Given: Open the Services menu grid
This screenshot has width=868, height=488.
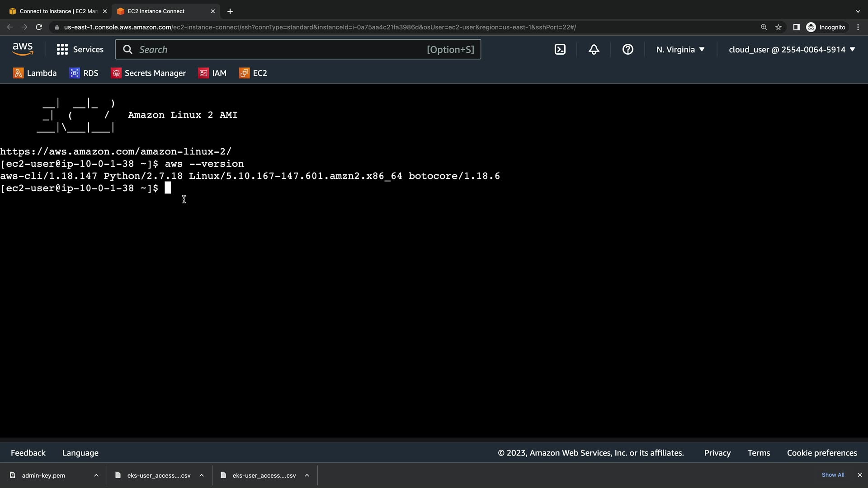Looking at the screenshot, I should tap(80, 50).
